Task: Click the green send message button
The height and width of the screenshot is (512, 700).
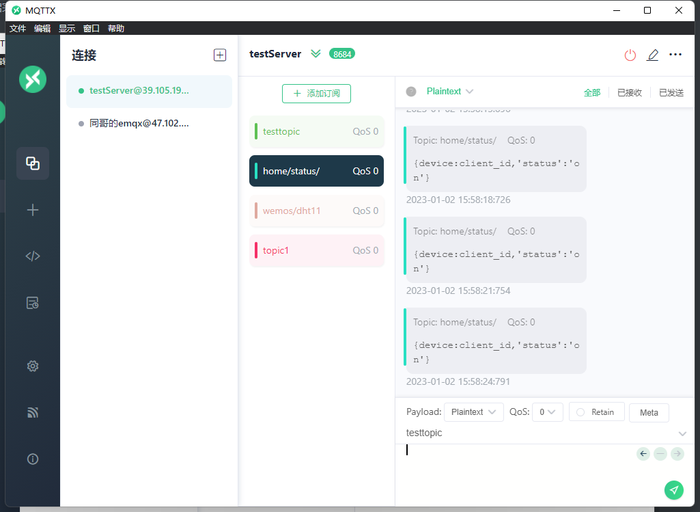Action: pyautogui.click(x=674, y=490)
